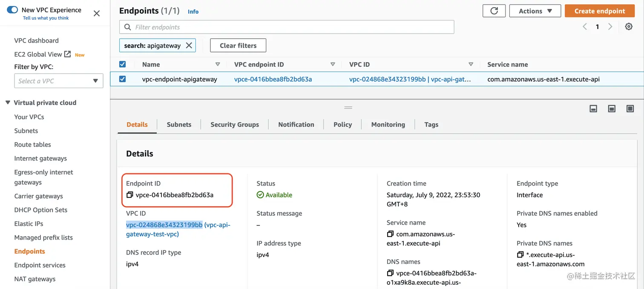Click the Create endpoint button

tap(600, 11)
